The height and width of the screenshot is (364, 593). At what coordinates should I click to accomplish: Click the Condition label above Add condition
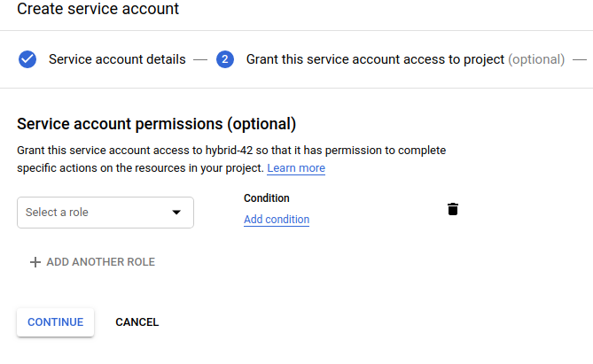267,198
